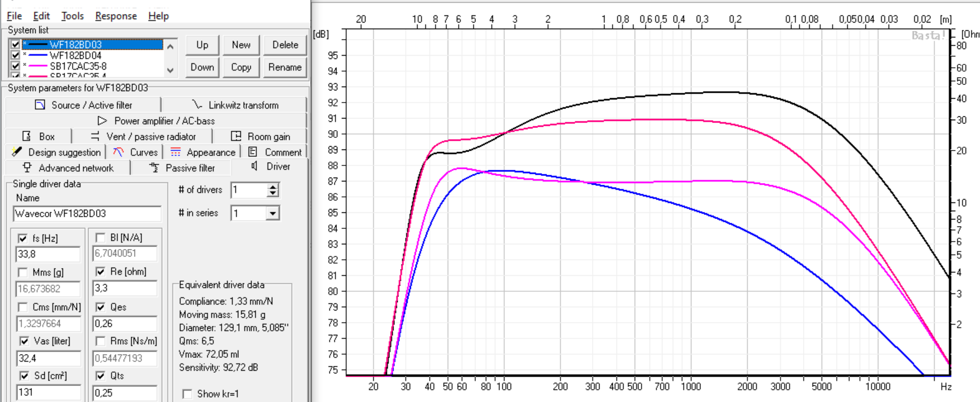
Task: Rename the selected system
Action: coord(285,67)
